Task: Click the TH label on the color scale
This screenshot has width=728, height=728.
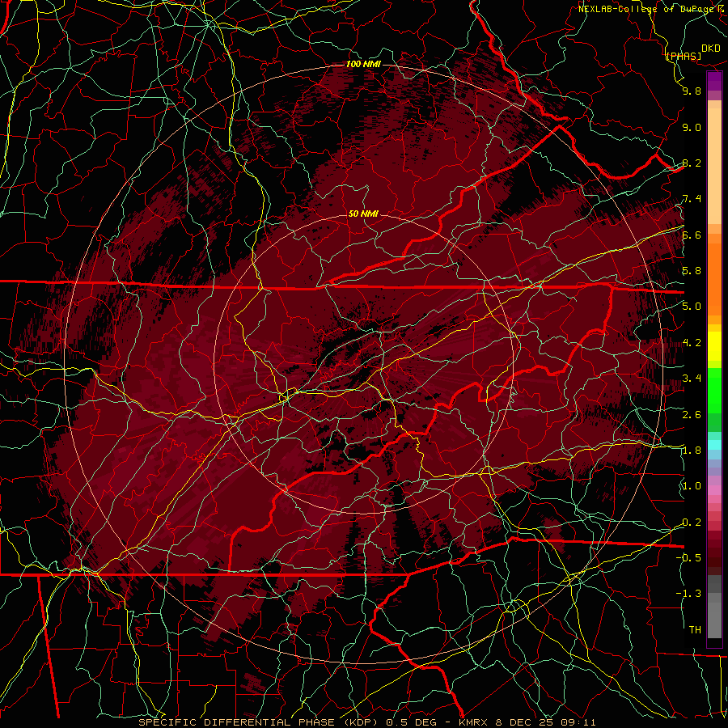Action: click(695, 630)
